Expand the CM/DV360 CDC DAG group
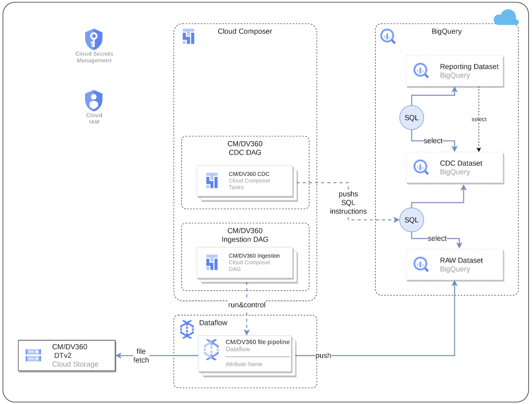The height and width of the screenshot is (404, 532). 245,148
